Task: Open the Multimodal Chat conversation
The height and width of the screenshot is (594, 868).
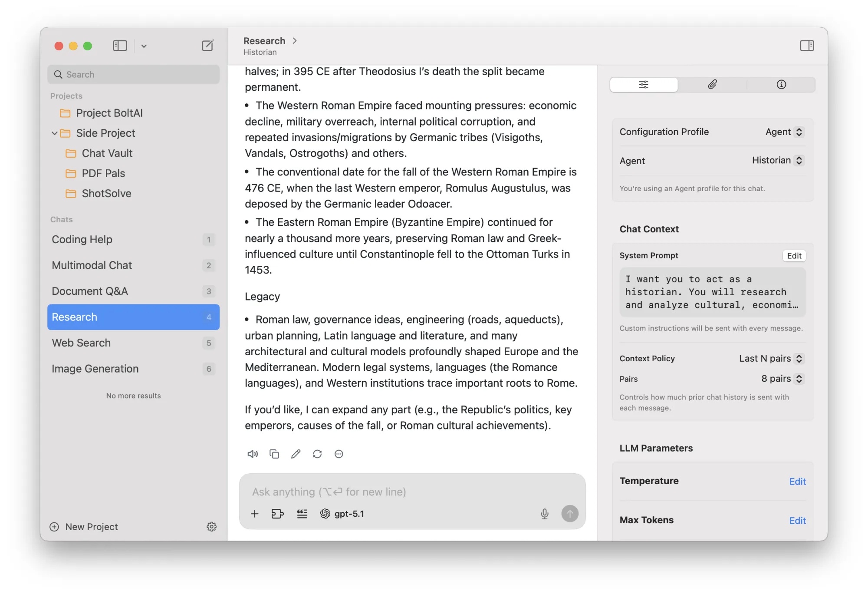Action: tap(133, 265)
